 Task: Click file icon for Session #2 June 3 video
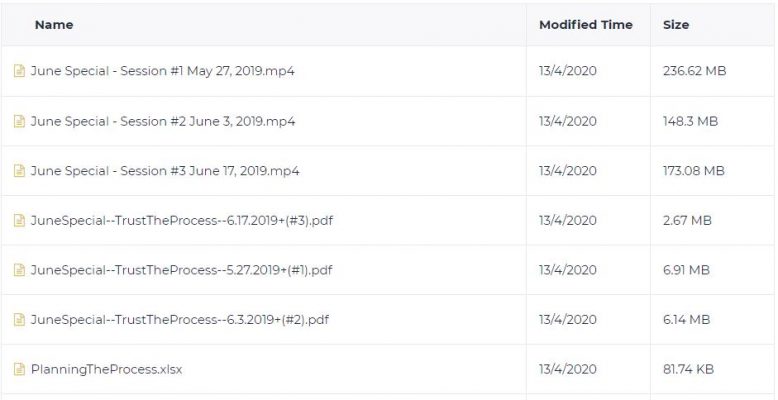coord(19,121)
